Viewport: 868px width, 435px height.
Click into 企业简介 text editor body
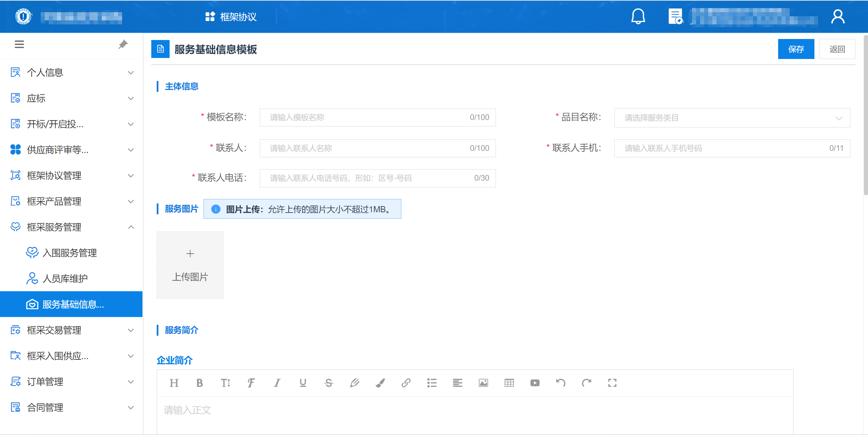[475, 415]
